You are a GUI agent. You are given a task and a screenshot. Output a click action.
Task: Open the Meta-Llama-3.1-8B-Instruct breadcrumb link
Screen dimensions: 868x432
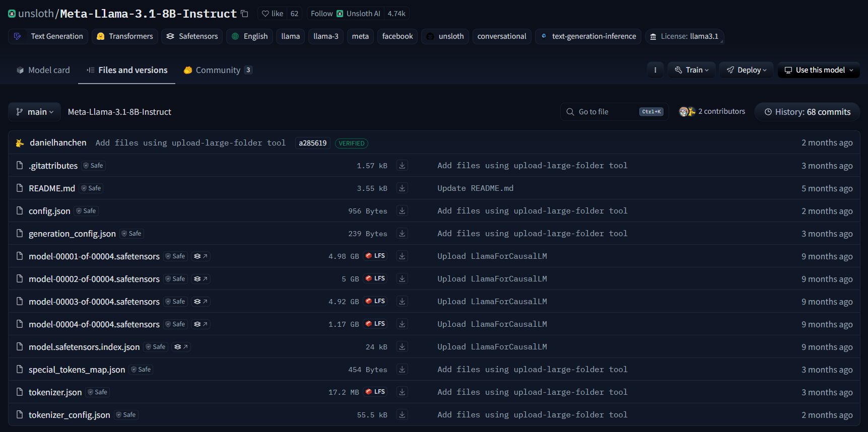(119, 112)
